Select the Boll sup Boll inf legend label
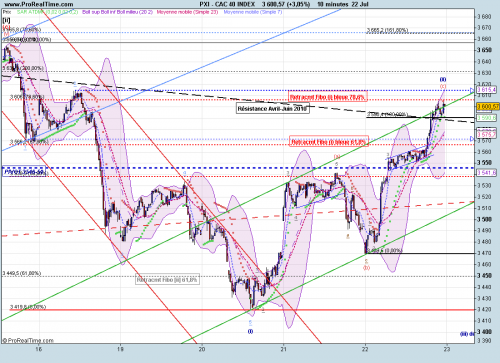The width and height of the screenshot is (500, 363). click(x=117, y=12)
